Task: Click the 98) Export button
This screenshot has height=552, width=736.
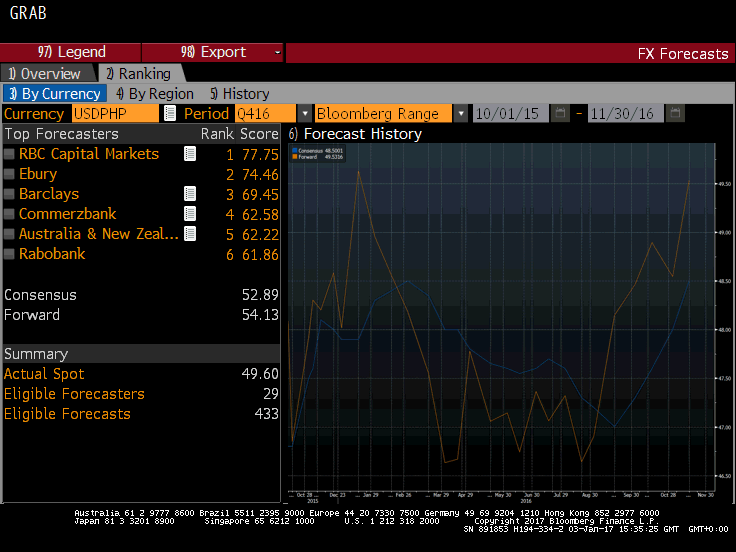Action: point(212,52)
